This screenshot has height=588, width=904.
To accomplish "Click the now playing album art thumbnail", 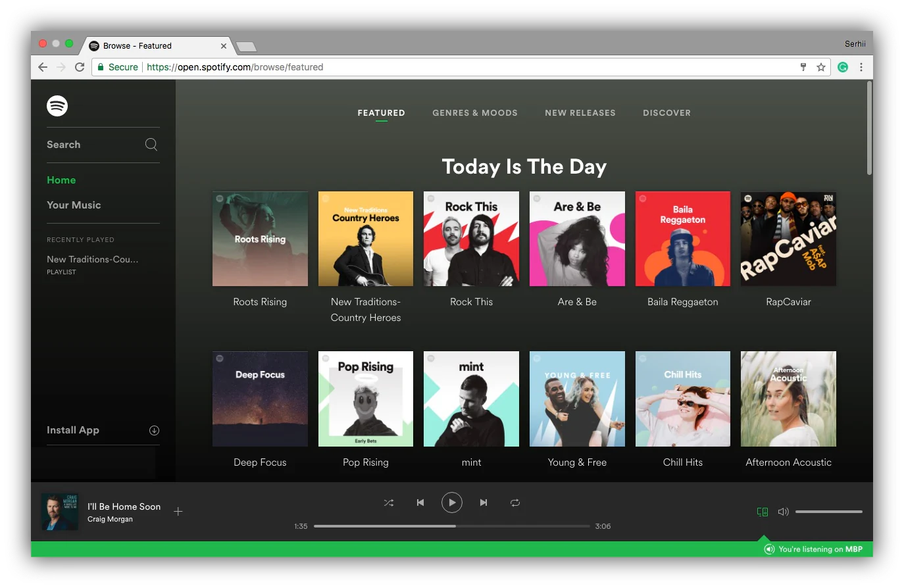I will click(60, 512).
